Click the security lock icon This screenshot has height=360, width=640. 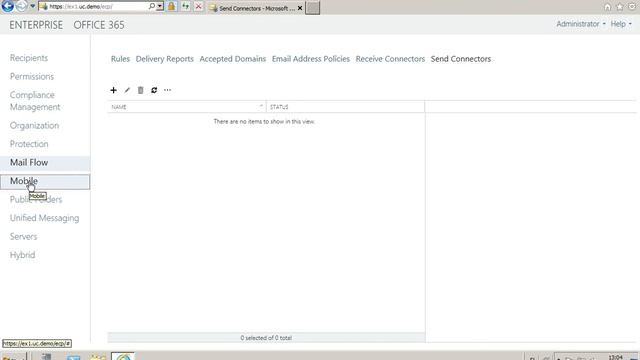point(171,7)
